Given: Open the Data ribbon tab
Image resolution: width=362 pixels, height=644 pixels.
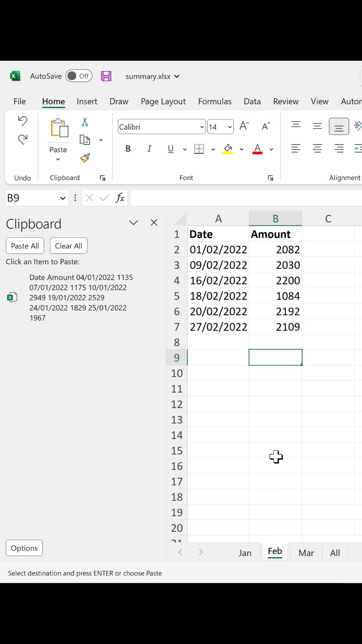Looking at the screenshot, I should tap(252, 101).
